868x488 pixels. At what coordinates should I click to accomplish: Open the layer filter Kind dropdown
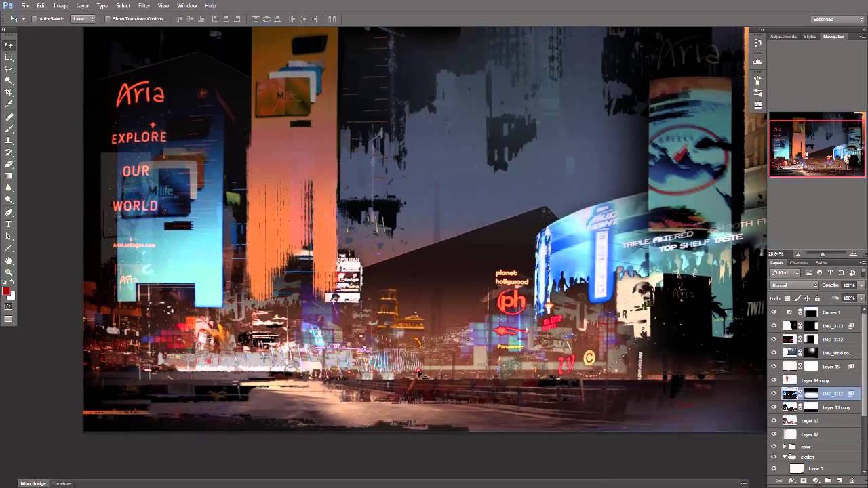[x=785, y=272]
